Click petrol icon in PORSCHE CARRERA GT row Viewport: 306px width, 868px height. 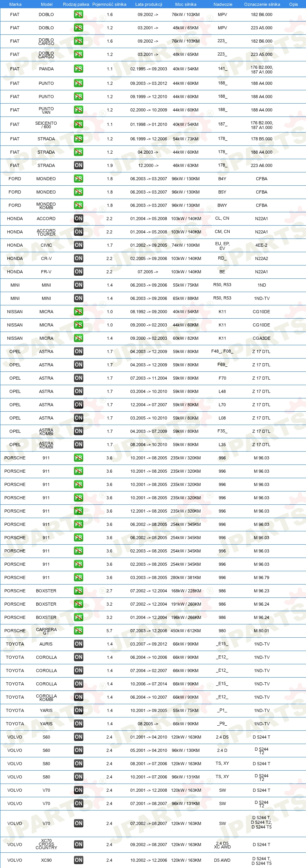(x=78, y=631)
